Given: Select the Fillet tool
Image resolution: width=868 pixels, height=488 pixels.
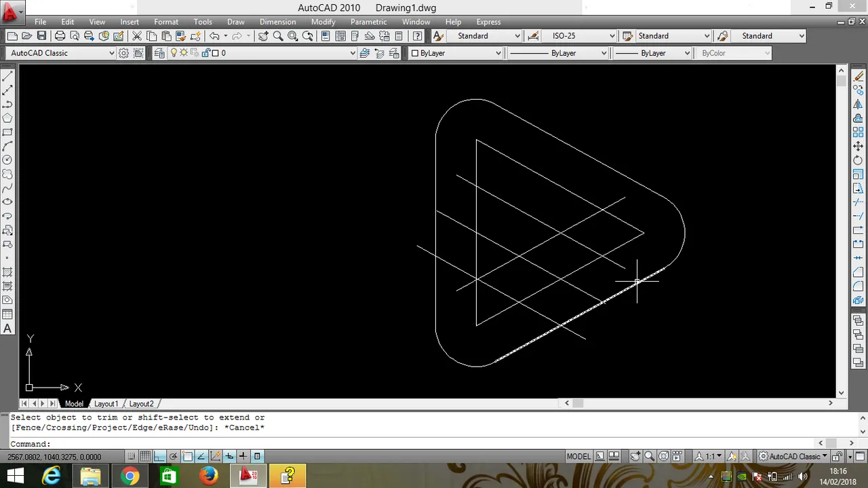Looking at the screenshot, I should [859, 286].
